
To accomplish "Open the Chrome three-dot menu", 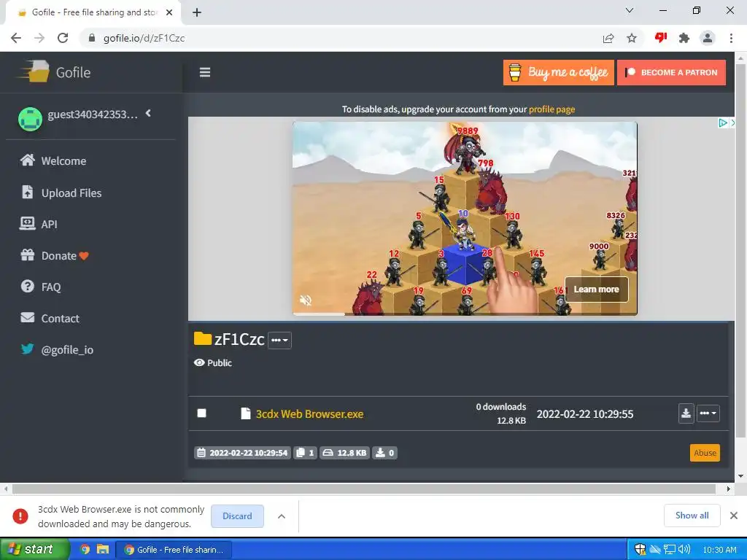I will [731, 38].
